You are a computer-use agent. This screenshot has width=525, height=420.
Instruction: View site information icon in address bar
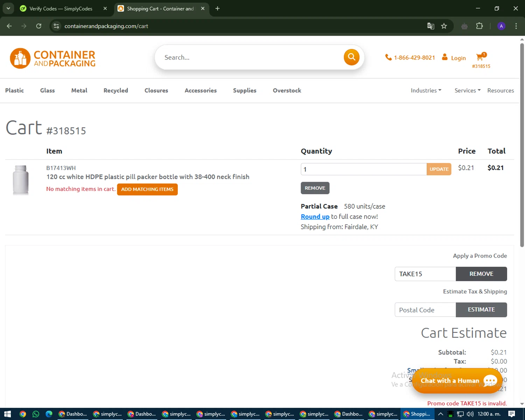56,26
